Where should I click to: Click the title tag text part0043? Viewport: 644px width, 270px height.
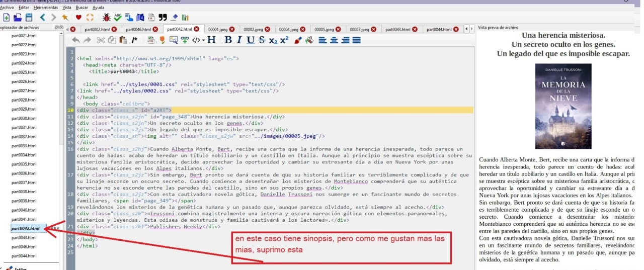click(123, 71)
